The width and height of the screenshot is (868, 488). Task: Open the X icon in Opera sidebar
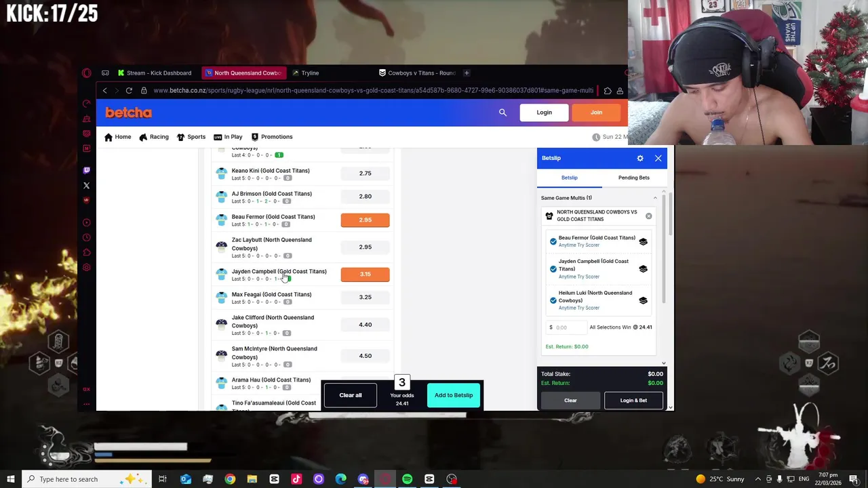pos(86,185)
